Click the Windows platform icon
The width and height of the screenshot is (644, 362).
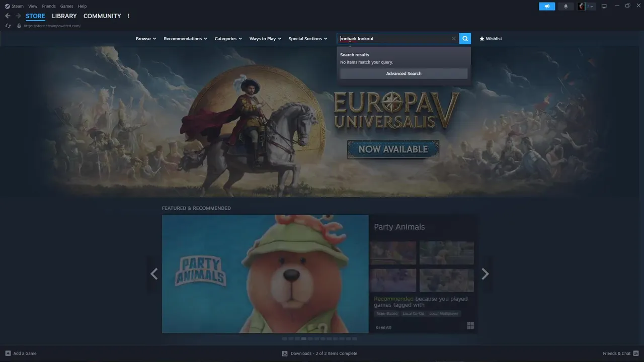470,326
